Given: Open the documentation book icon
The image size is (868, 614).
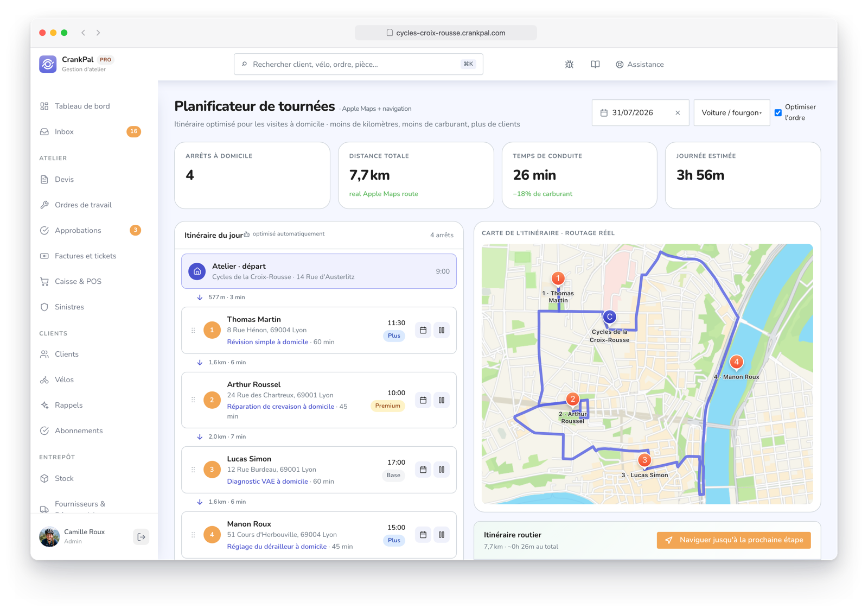Looking at the screenshot, I should pyautogui.click(x=595, y=64).
